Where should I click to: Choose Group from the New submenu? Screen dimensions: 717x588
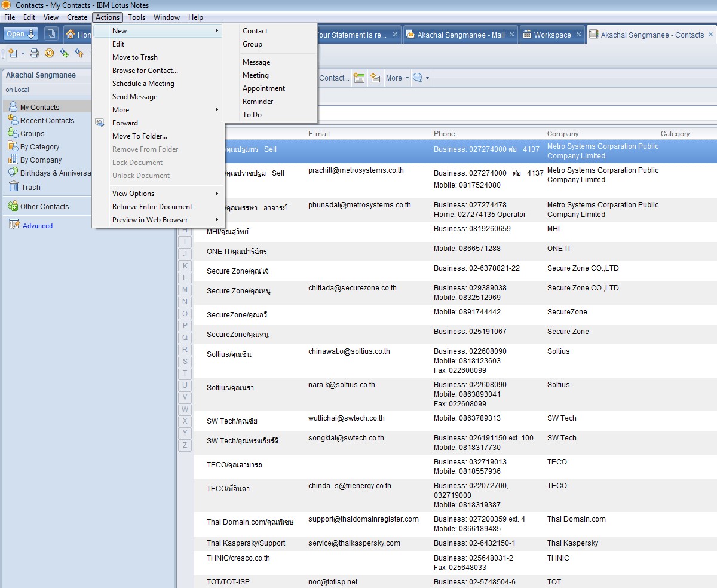[x=252, y=44]
